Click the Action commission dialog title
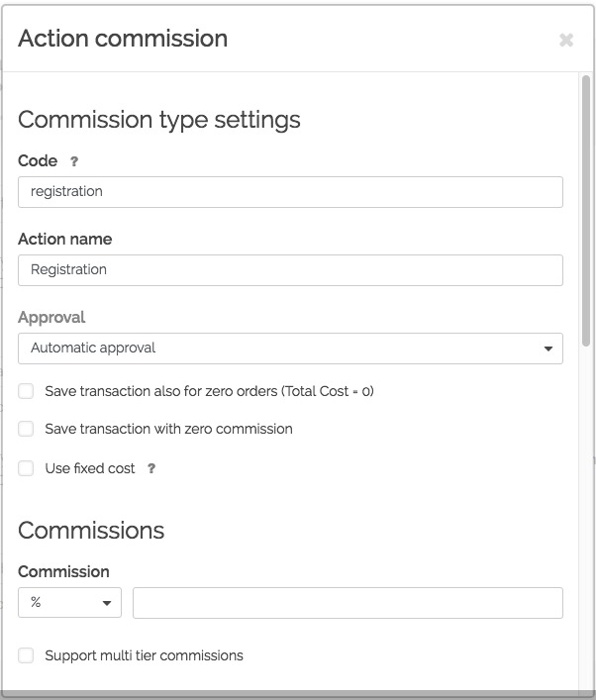Screen dimensions: 596x700 pyautogui.click(x=123, y=39)
